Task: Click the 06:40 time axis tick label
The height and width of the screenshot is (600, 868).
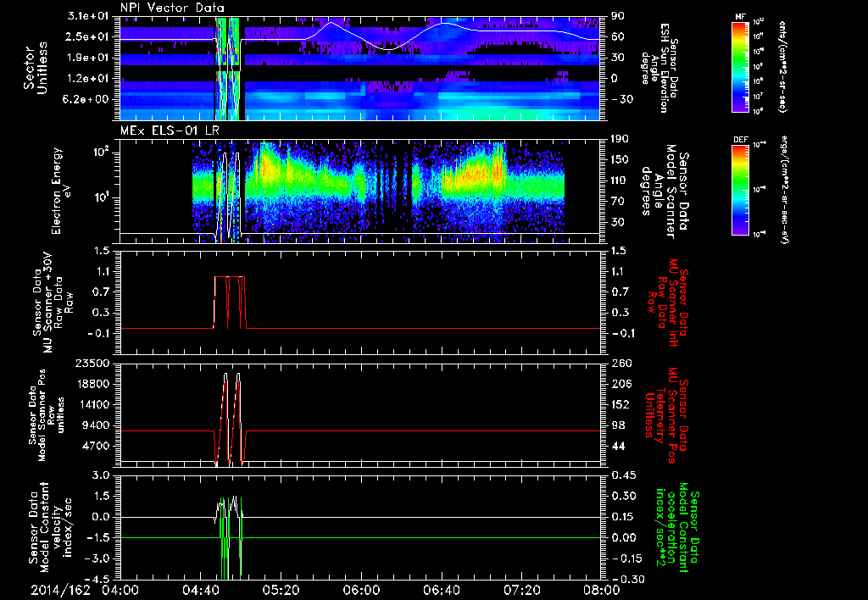Action: coord(441,590)
